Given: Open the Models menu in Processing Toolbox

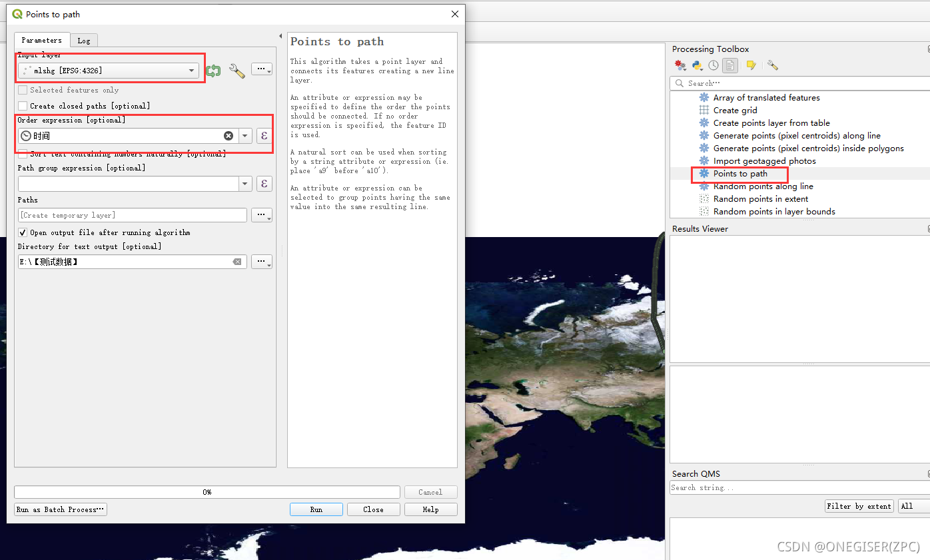Looking at the screenshot, I should coord(680,65).
